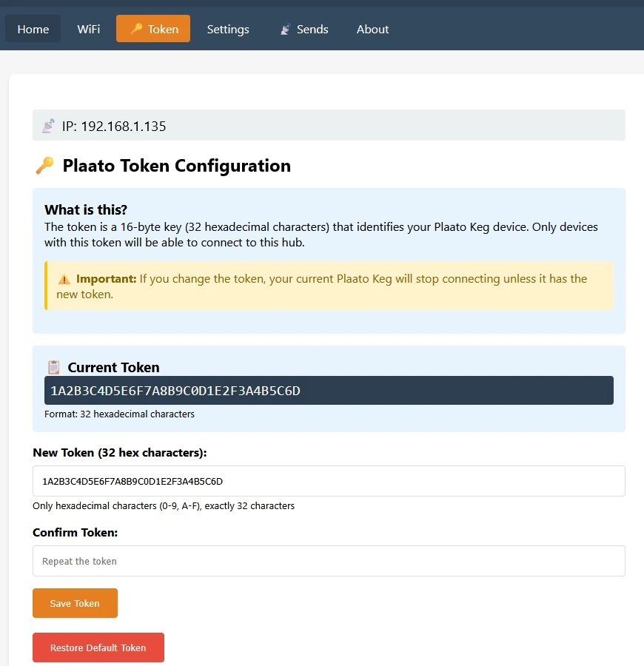Click the satellite icon in the Sends tab
Viewport: 644px width, 666px height.
point(285,30)
